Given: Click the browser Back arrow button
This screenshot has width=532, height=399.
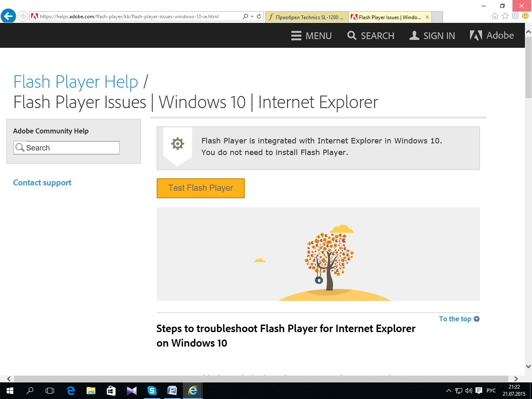Looking at the screenshot, I should pyautogui.click(x=8, y=16).
